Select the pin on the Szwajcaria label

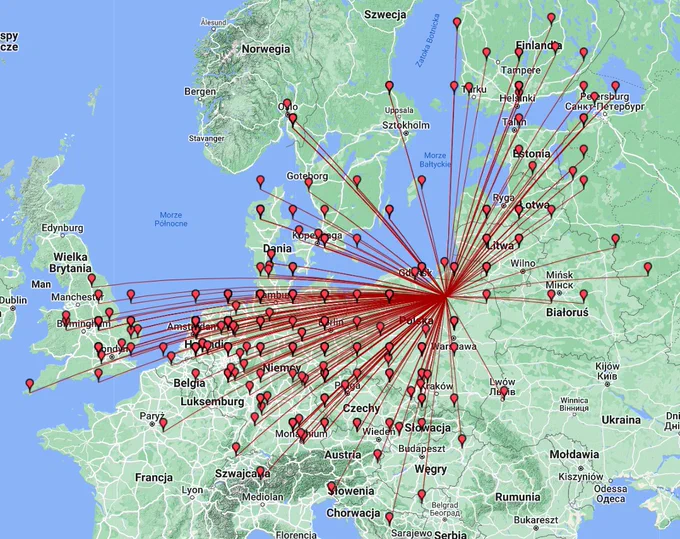tap(260, 471)
